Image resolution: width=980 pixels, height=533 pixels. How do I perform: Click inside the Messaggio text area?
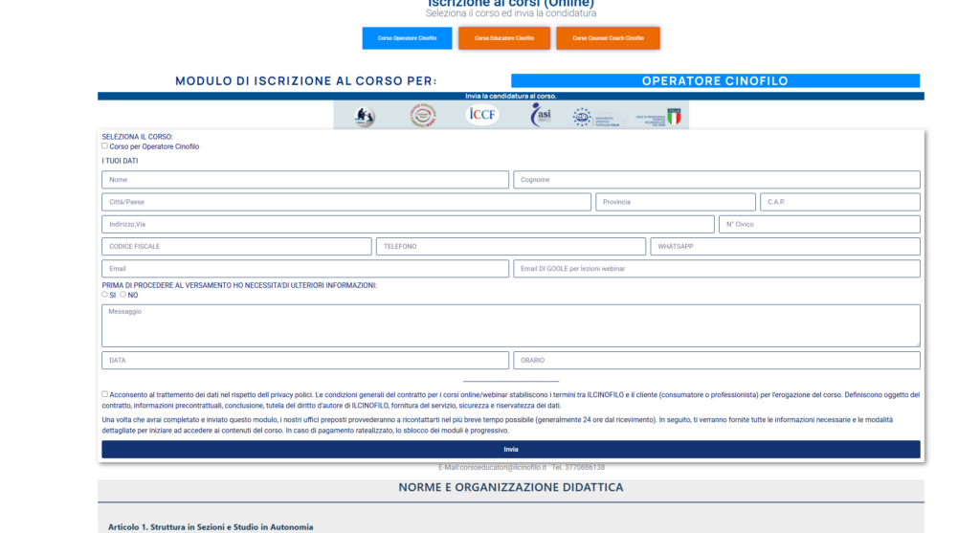point(511,325)
